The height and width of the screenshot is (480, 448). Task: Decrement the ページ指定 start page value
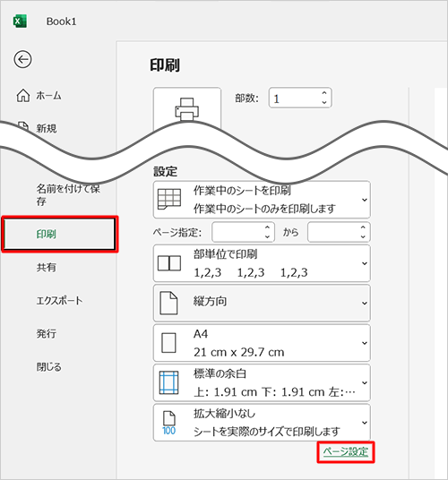point(267,236)
